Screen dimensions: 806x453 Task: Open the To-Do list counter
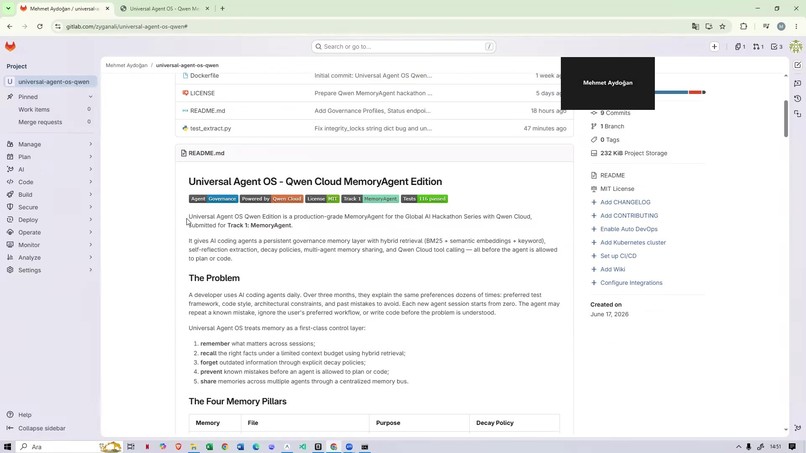[776, 47]
